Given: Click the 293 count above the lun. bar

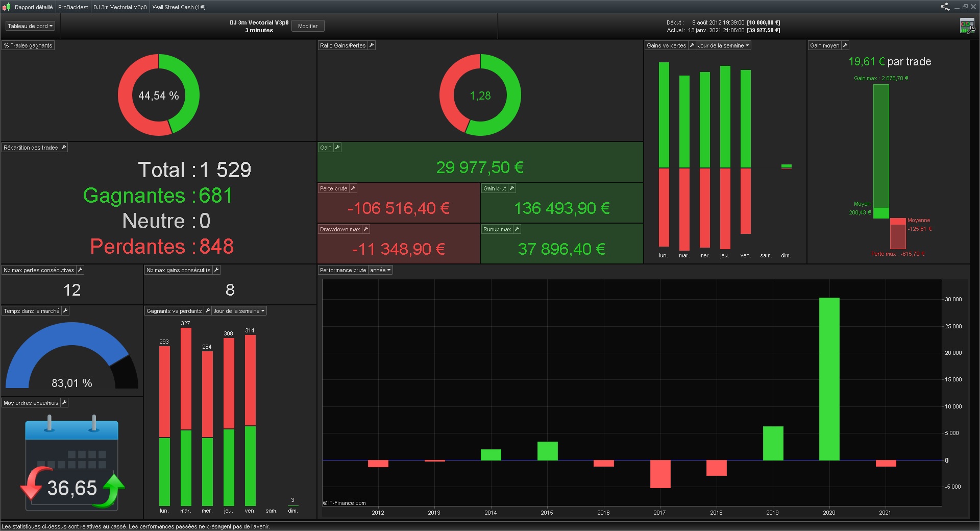Looking at the screenshot, I should 164,342.
